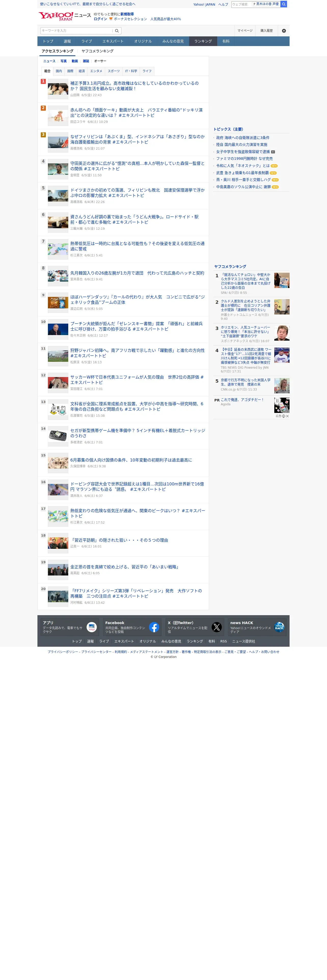Image resolution: width=327 pixels, height=980 pixels.
Task: Open settings via the gear icon
Action: pos(284,31)
